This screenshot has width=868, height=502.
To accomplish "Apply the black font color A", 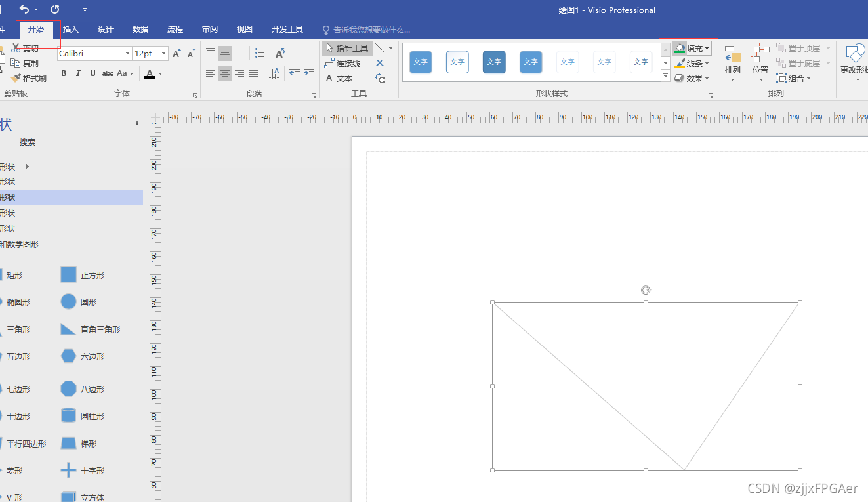I will click(x=150, y=73).
